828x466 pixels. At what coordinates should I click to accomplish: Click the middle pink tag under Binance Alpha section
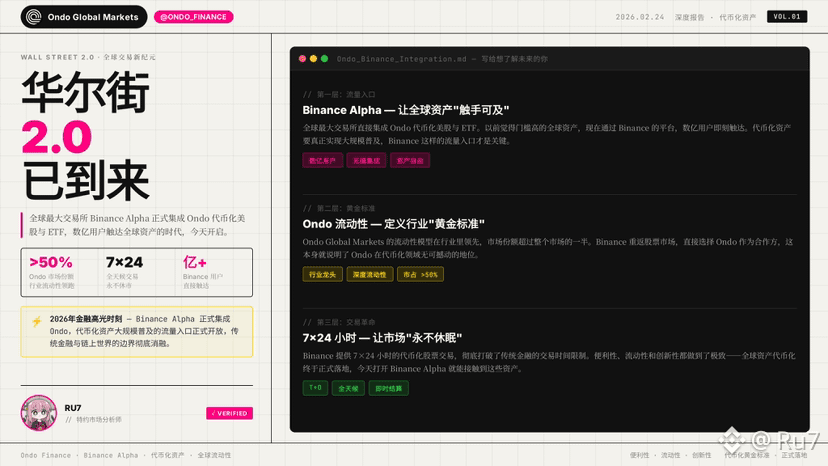[366, 160]
